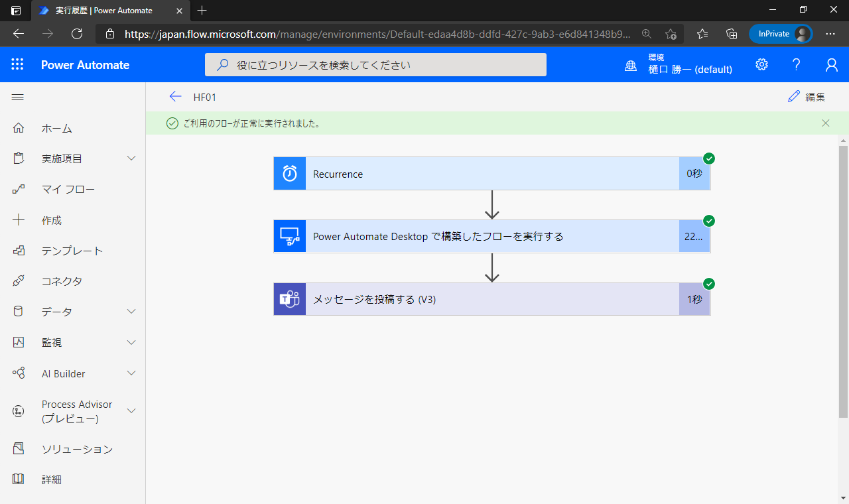This screenshot has width=849, height=504.
Task: Click the 監視 monitor chart icon
Action: 19,342
